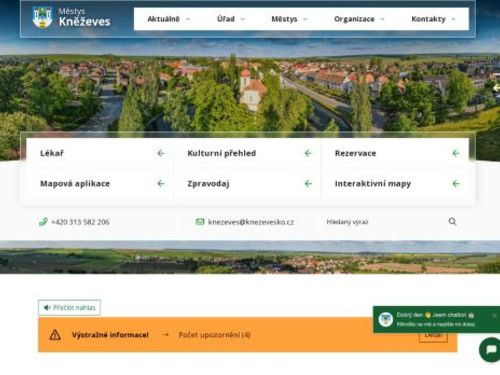The height and width of the screenshot is (375, 500).
Task: Email knezeves@knezevesko.cz
Action: coord(251,222)
